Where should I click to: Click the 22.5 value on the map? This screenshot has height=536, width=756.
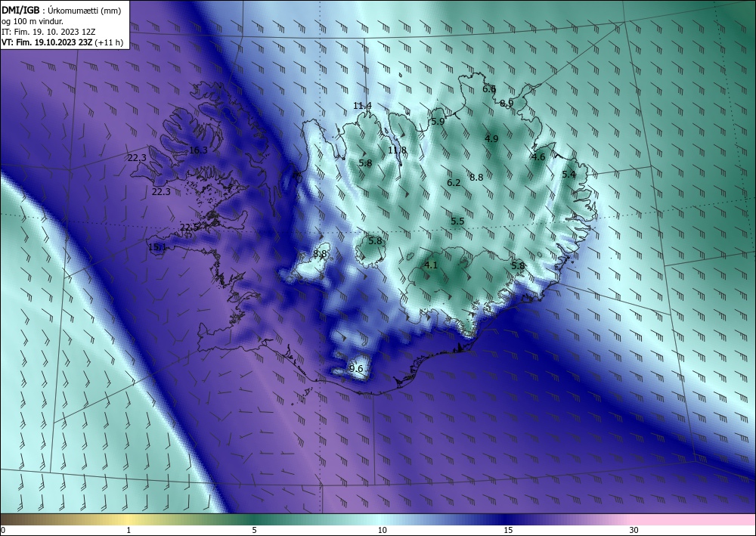pyautogui.click(x=190, y=227)
